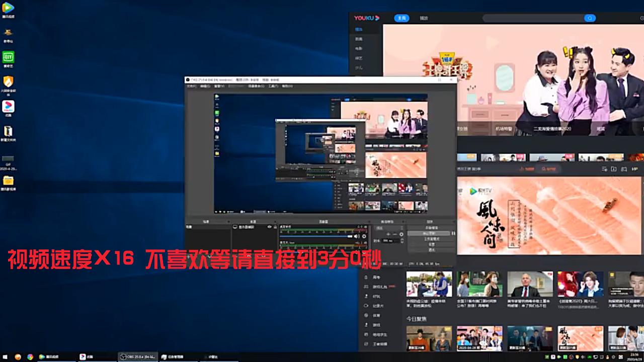Viewport: 644px width, 362px height.
Task: Open the playlist icon in Youku player bar
Action: point(604,169)
